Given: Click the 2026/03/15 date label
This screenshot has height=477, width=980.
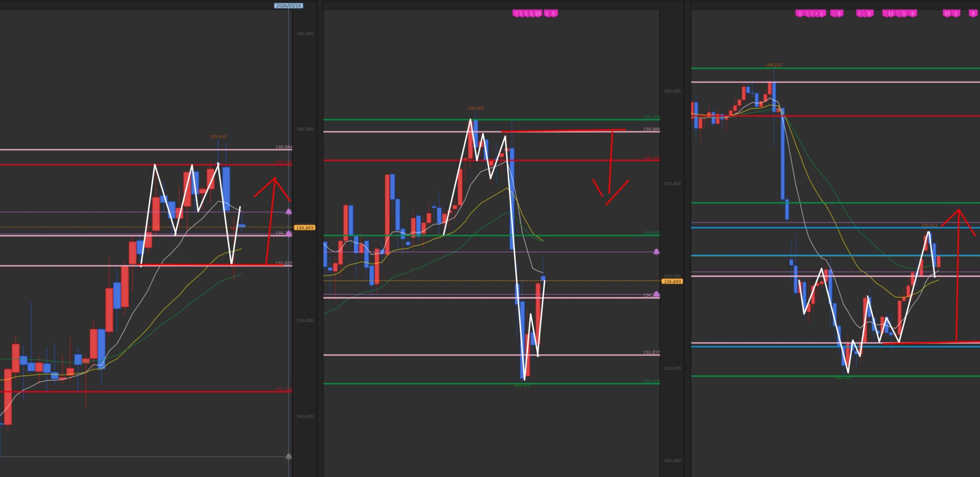Looking at the screenshot, I should click(x=289, y=6).
